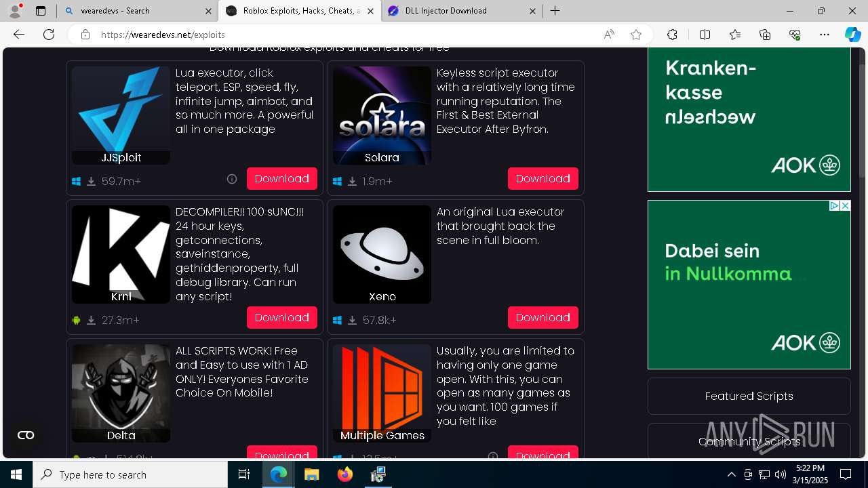Toggle Split screen icon

705,35
